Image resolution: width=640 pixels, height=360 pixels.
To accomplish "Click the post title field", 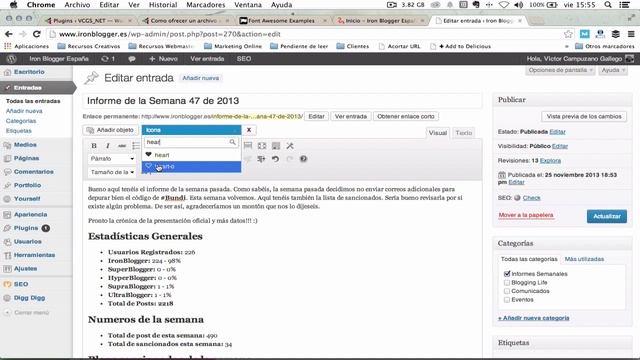I will point(282,101).
